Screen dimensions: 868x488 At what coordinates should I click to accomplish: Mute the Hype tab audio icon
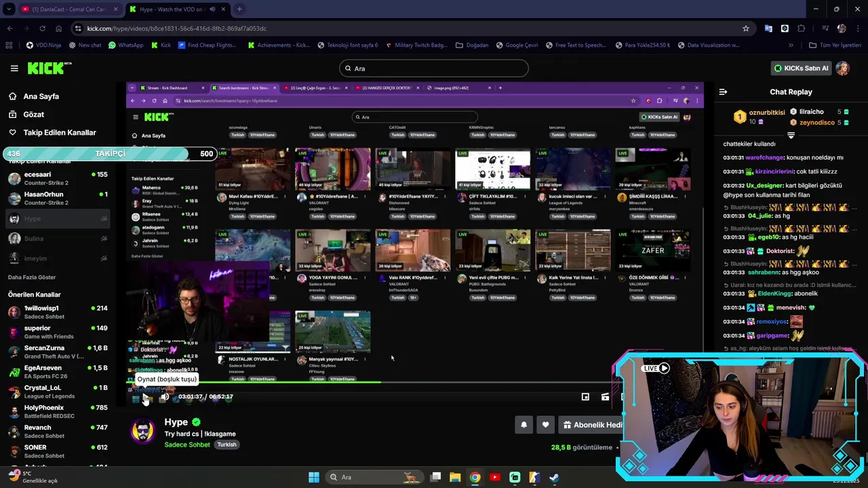pos(212,9)
